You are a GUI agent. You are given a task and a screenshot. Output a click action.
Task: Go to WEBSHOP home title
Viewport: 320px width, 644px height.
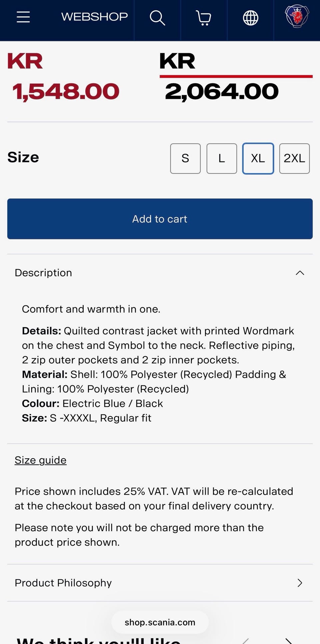94,17
